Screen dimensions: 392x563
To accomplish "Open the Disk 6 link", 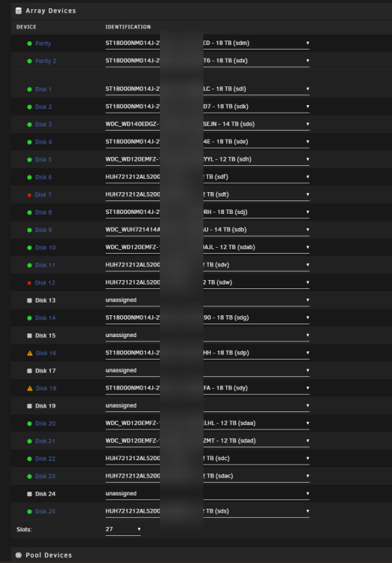I will click(x=44, y=177).
